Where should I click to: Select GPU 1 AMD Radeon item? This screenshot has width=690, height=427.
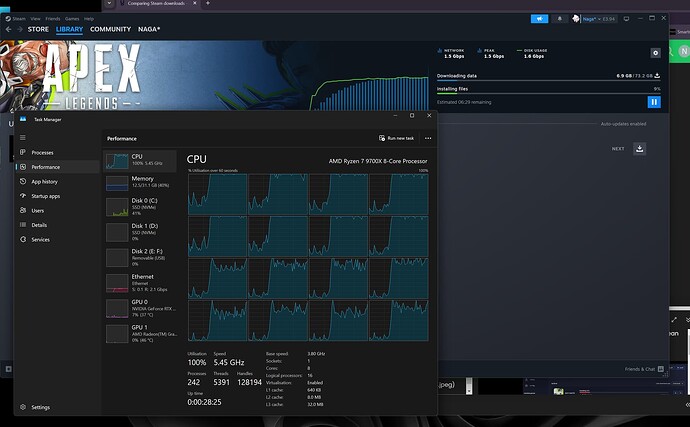click(x=140, y=334)
